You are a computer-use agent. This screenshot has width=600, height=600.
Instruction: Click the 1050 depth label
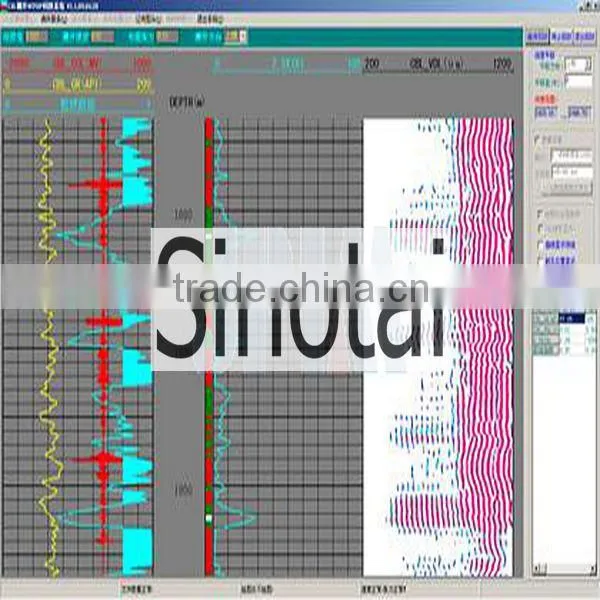point(183,490)
